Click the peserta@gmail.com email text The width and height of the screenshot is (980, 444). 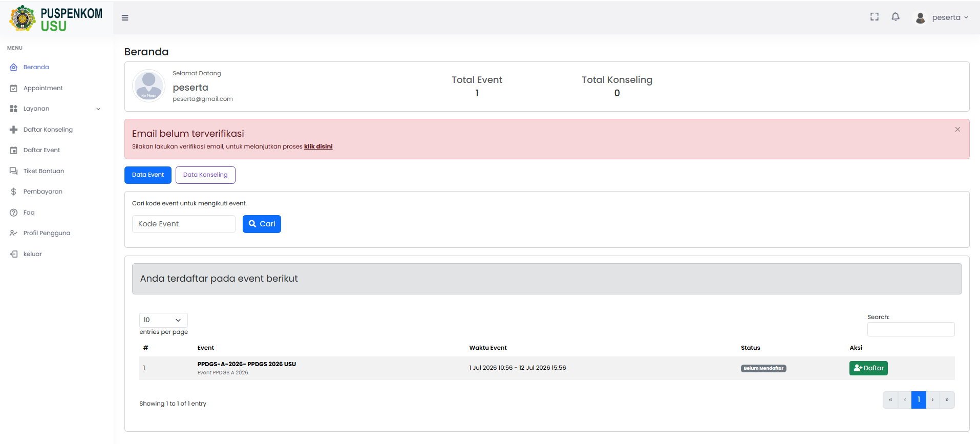point(203,99)
